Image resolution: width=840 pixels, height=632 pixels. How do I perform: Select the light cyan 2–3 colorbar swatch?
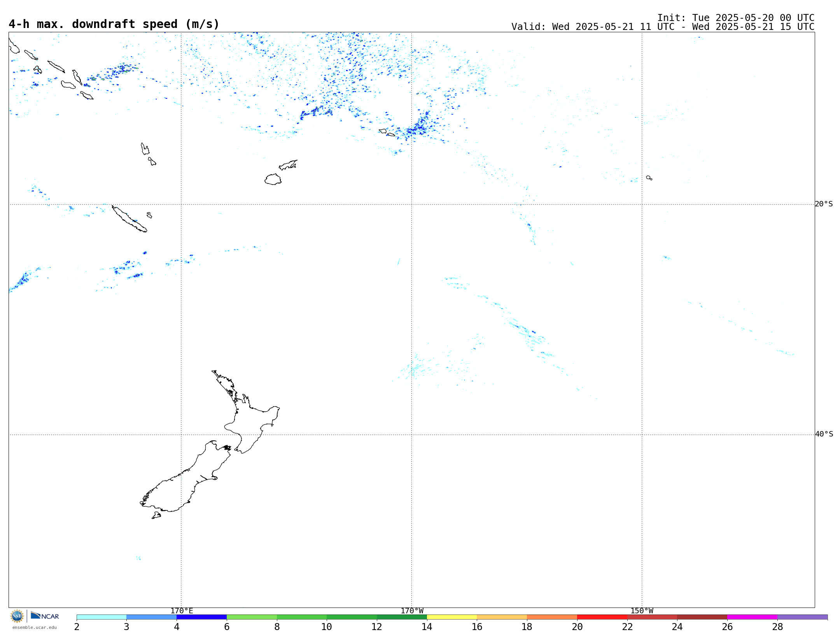101,617
